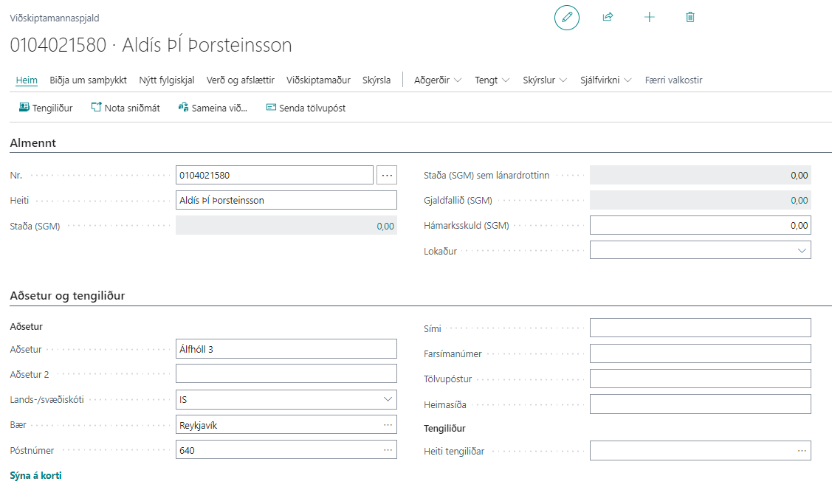
Task: Open Tengiliður from the action bar
Action: (46, 108)
